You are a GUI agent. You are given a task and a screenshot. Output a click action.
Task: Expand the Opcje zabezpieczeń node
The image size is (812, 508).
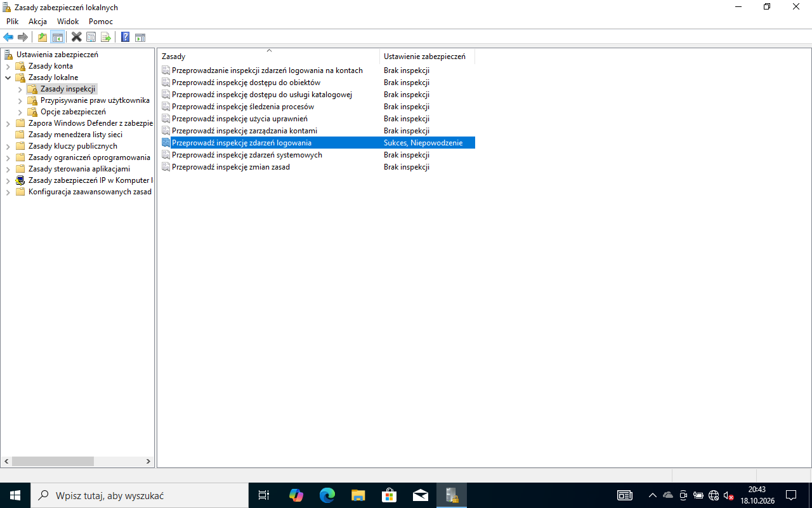pyautogui.click(x=20, y=112)
